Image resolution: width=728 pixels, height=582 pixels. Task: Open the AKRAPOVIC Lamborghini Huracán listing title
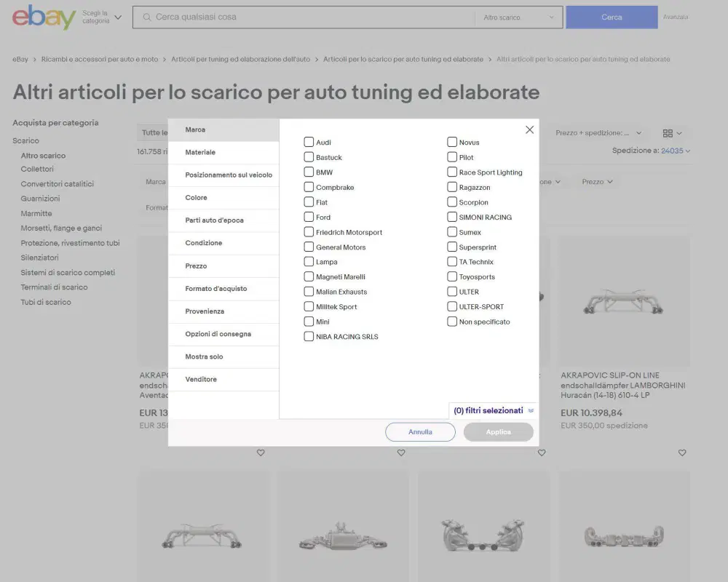(x=622, y=386)
